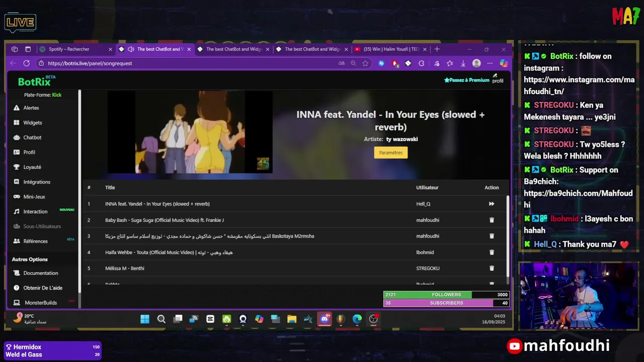Click the zoom out magnifier icon
The width and height of the screenshot is (644, 362).
coord(353,63)
